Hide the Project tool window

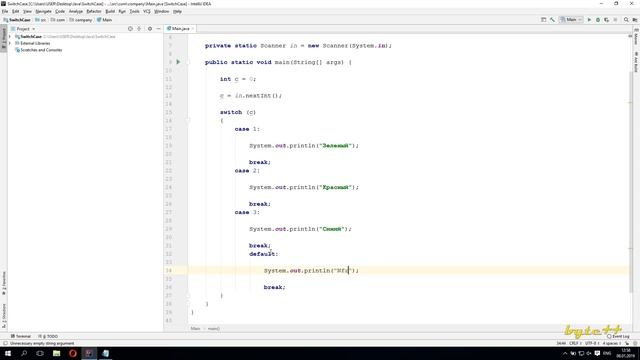click(x=158, y=29)
